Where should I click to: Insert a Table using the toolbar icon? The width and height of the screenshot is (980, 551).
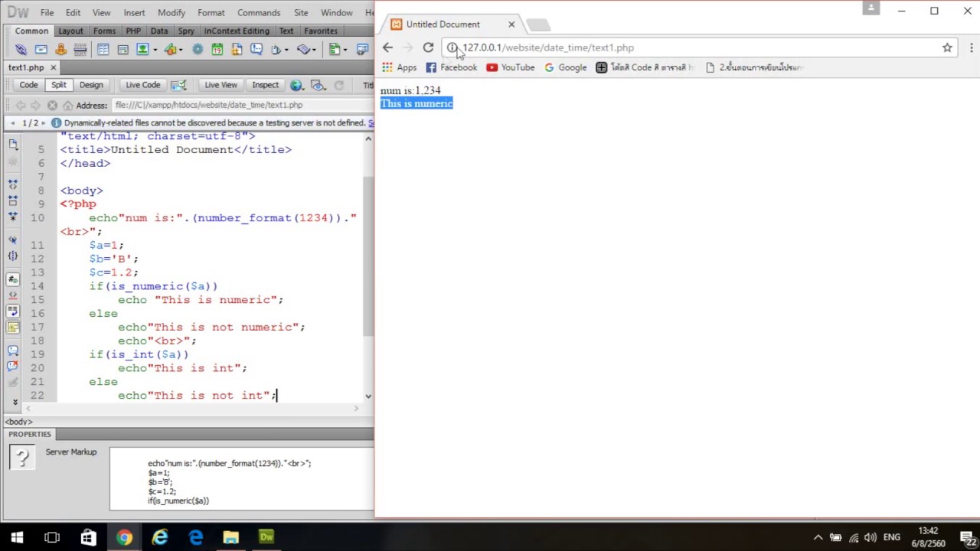[x=103, y=49]
